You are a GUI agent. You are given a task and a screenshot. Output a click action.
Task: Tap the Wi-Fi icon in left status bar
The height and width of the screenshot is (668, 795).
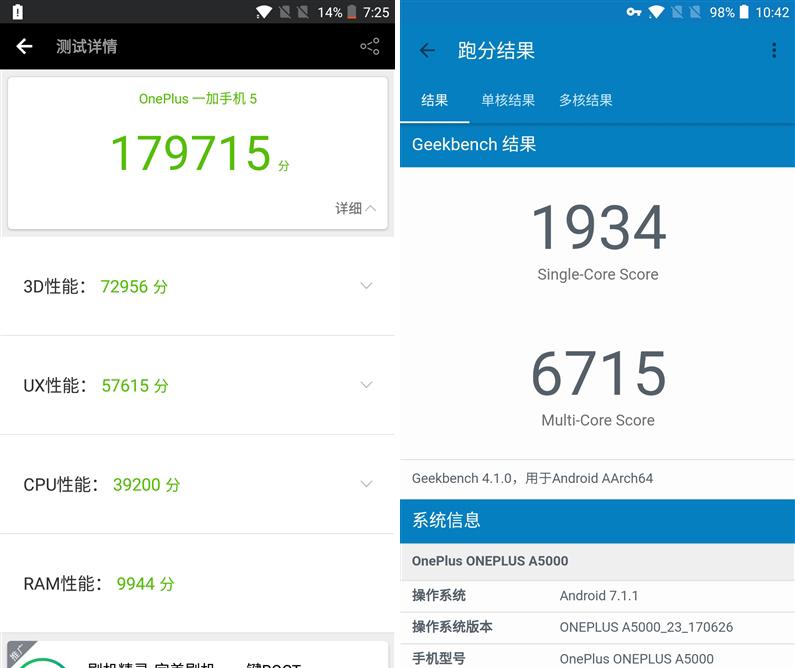tap(264, 12)
